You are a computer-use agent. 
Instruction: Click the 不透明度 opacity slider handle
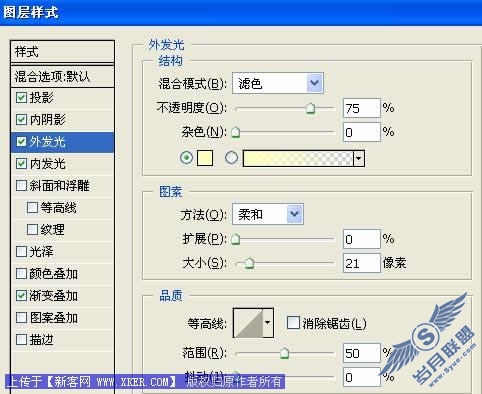(311, 108)
